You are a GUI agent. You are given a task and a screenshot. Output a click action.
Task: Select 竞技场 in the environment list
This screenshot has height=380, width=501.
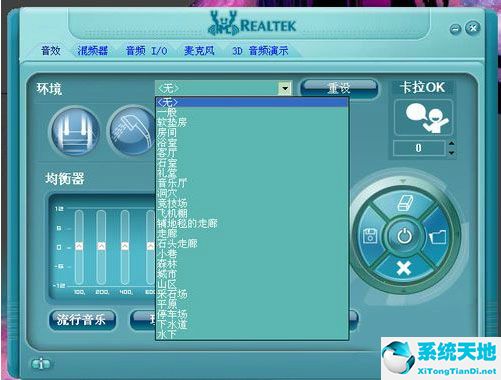252,203
